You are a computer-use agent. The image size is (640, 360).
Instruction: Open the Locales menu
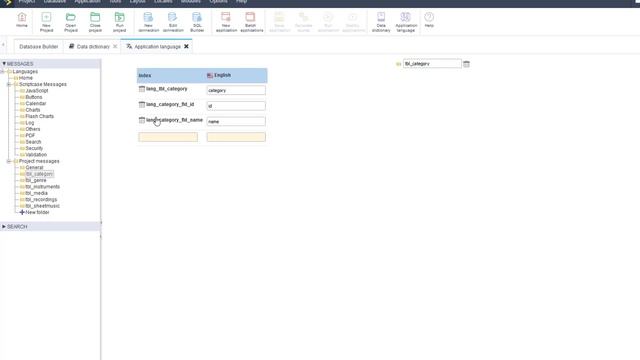pyautogui.click(x=163, y=2)
